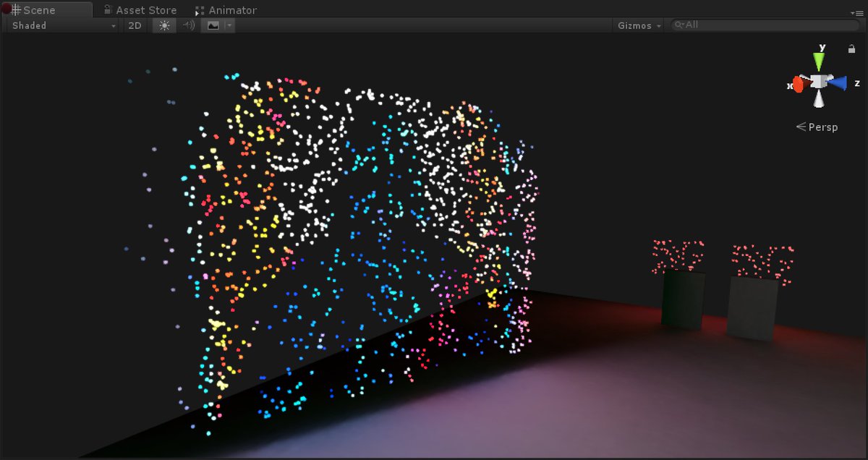
Task: Open the effects dropdown arrow beside the image icon
Action: pyautogui.click(x=229, y=25)
